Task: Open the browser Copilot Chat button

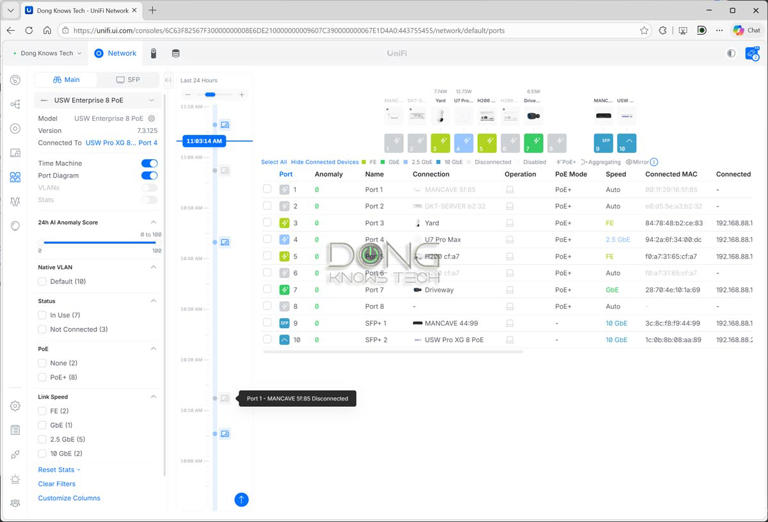Action: 747,30
